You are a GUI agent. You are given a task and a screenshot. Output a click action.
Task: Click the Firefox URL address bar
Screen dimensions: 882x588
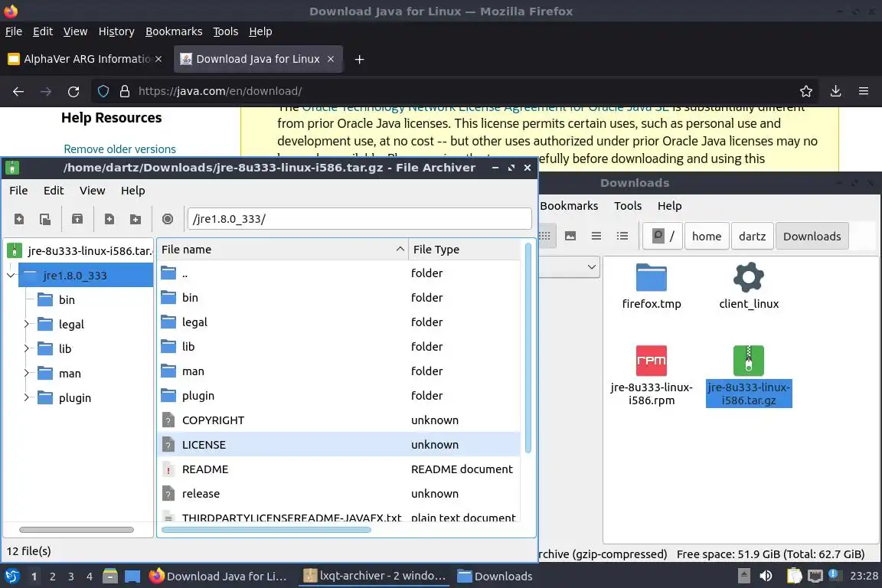coord(456,91)
